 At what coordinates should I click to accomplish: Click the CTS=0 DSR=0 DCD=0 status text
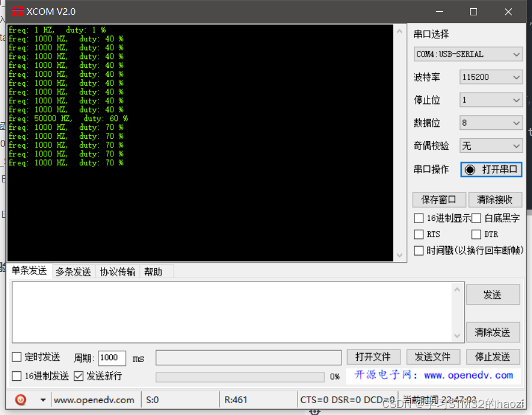pyautogui.click(x=347, y=400)
